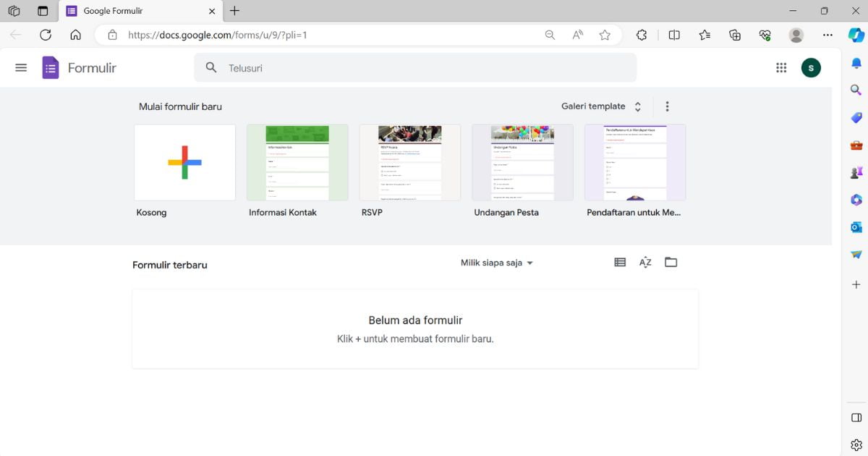Open the account avatar labeled S
Image resolution: width=868 pixels, height=456 pixels.
(x=811, y=67)
